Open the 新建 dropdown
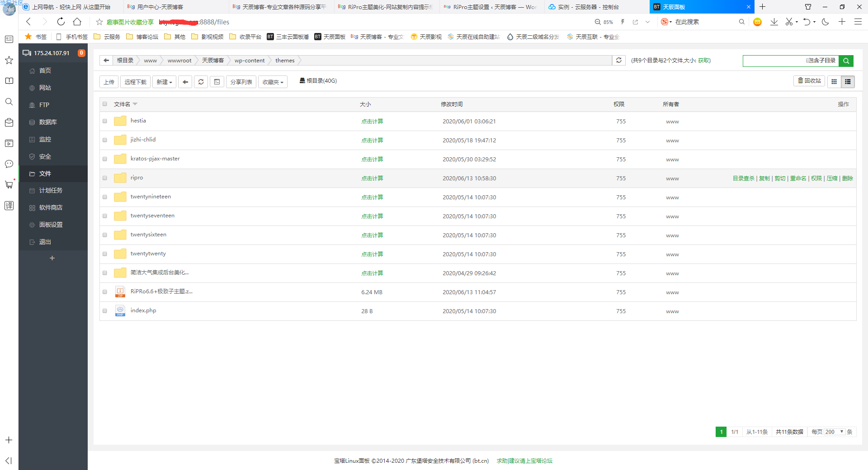This screenshot has width=868, height=470. (164, 82)
